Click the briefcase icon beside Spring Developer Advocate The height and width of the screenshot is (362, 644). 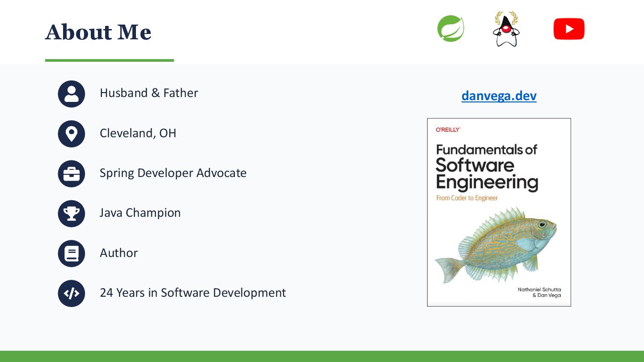72,173
